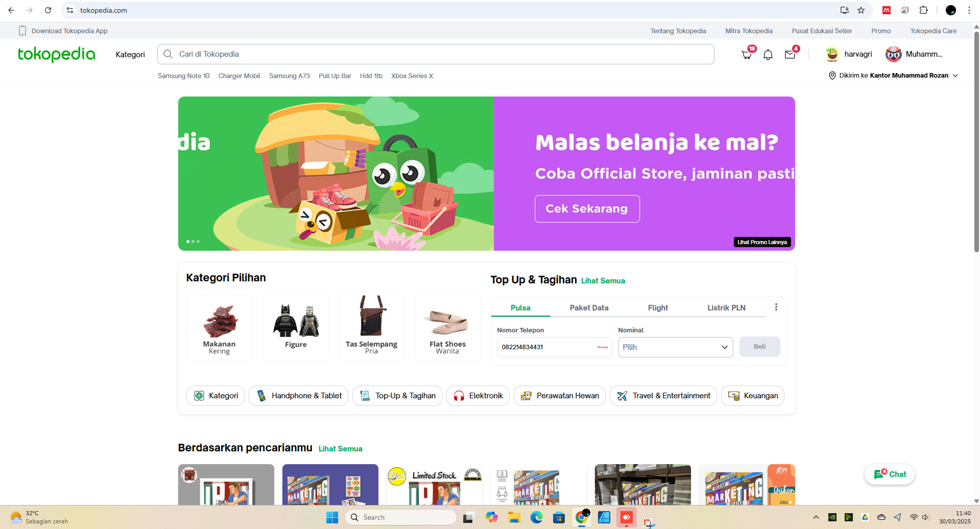Open Flat Shoes Wanita category card
This screenshot has height=529, width=980.
(447, 328)
